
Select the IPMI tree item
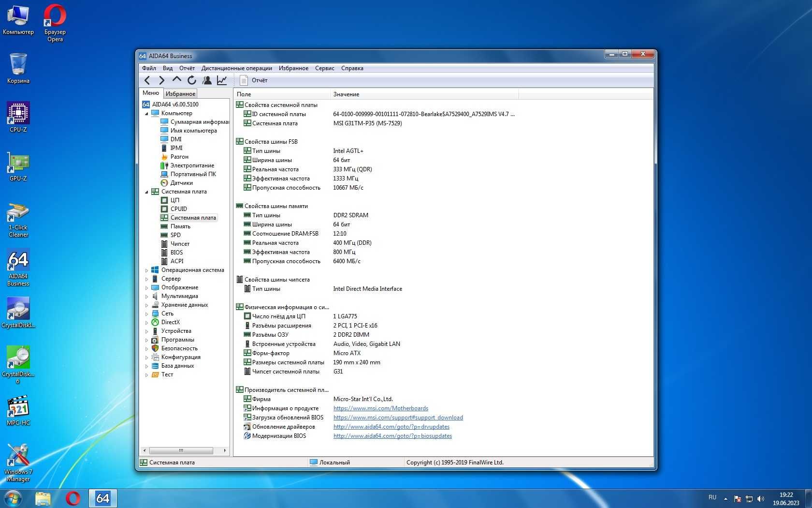tap(176, 148)
